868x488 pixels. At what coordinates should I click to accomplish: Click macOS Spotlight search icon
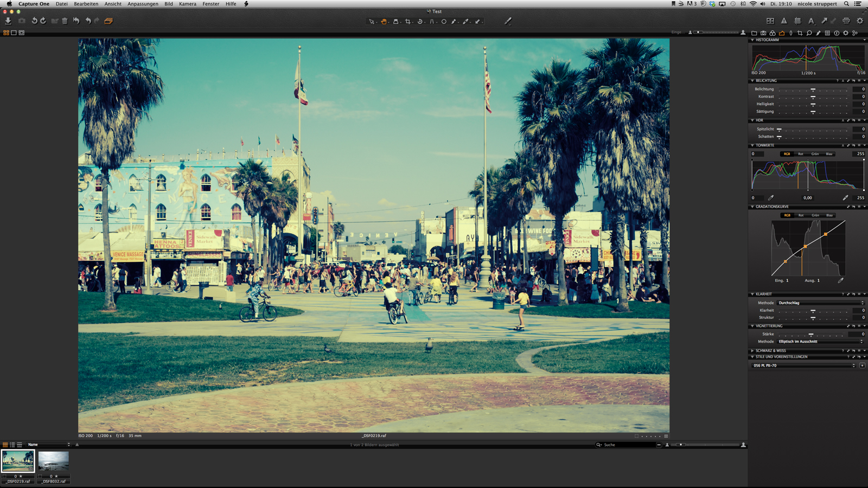click(x=846, y=4)
